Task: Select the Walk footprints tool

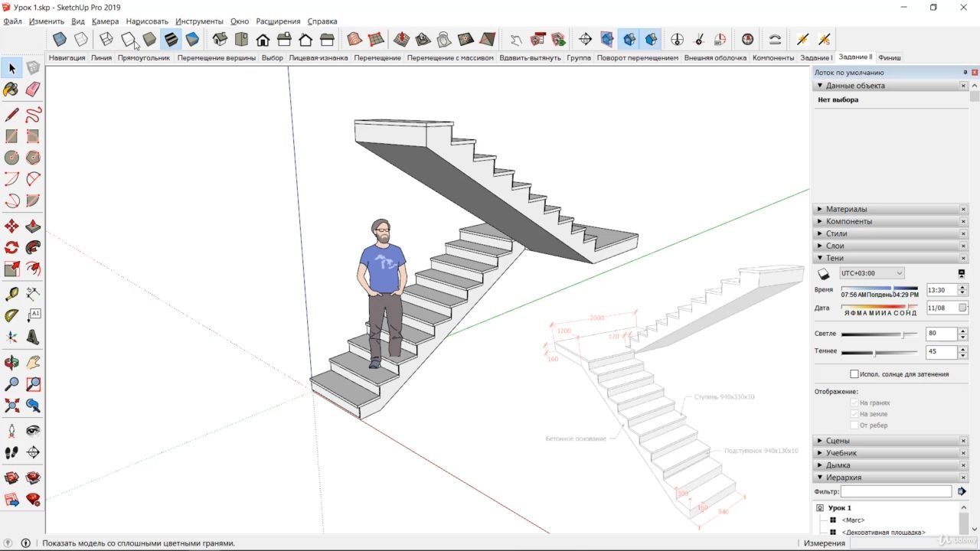Action: [11, 452]
